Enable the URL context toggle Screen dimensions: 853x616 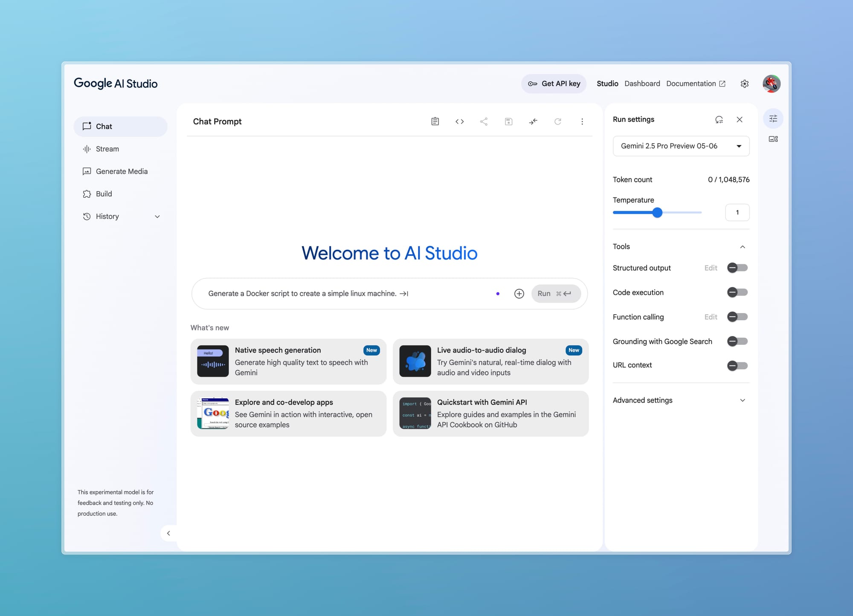pos(737,365)
